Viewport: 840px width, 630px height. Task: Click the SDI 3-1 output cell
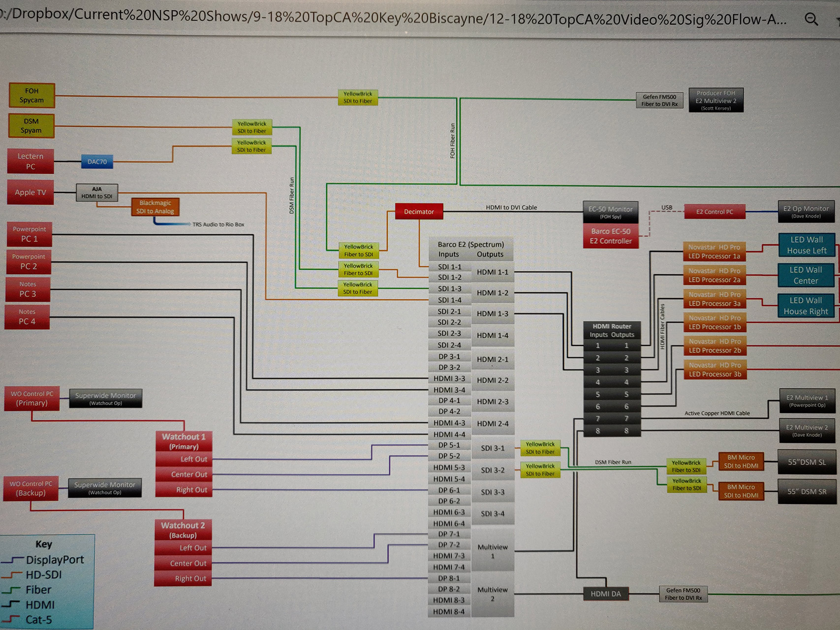(x=493, y=448)
